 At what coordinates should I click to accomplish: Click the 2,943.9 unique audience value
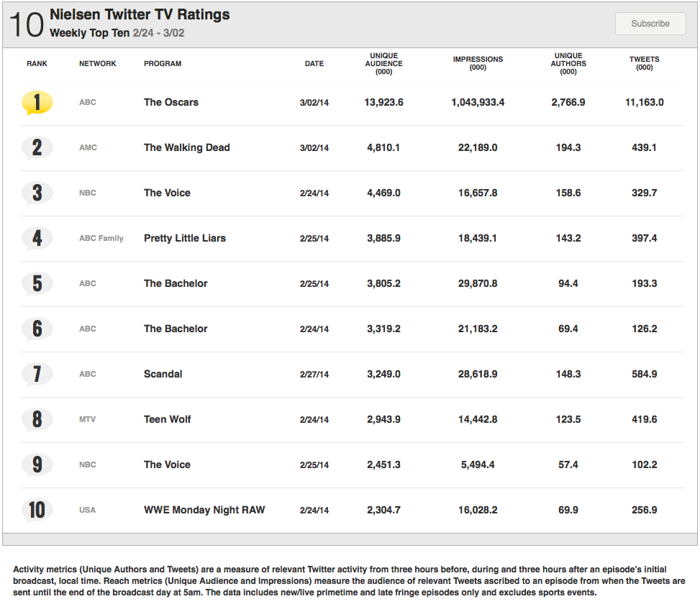pyautogui.click(x=384, y=419)
